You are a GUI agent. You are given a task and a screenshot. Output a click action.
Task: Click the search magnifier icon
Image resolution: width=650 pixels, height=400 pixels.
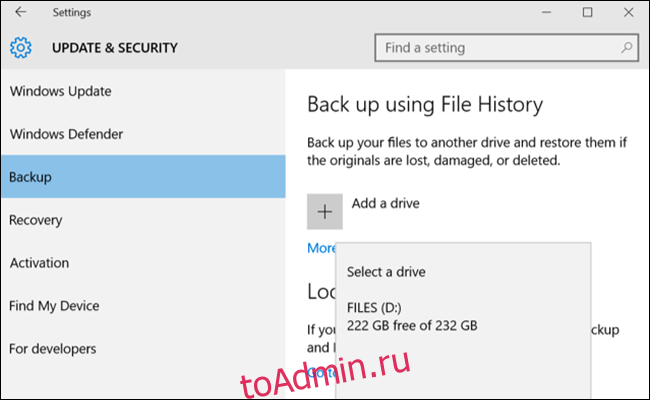pos(626,48)
